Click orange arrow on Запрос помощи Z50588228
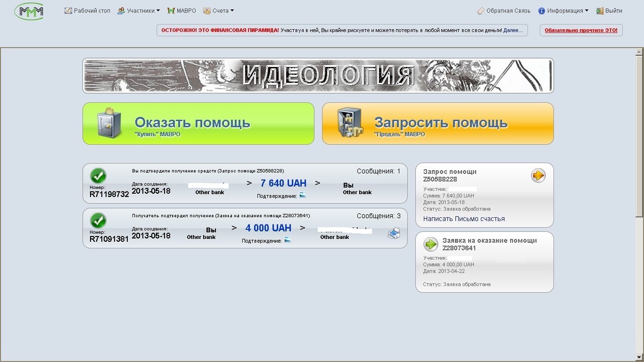644x362 pixels. 538,175
